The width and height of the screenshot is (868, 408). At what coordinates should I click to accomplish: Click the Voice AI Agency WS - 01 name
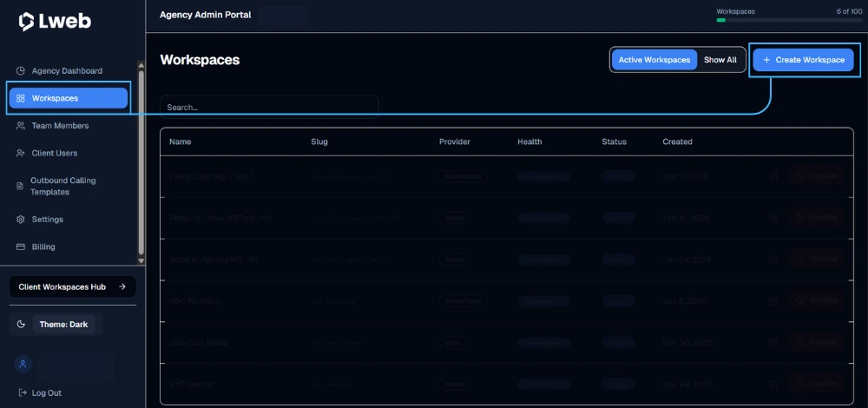[214, 260]
